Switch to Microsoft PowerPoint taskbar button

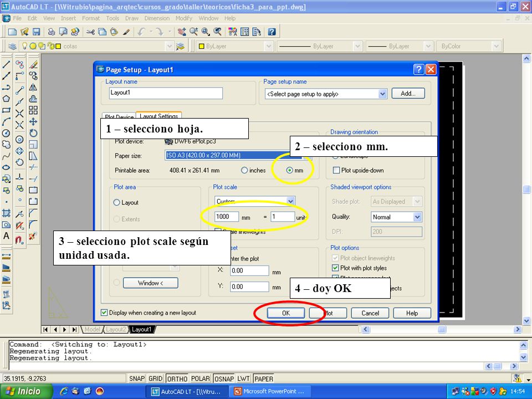pyautogui.click(x=270, y=392)
